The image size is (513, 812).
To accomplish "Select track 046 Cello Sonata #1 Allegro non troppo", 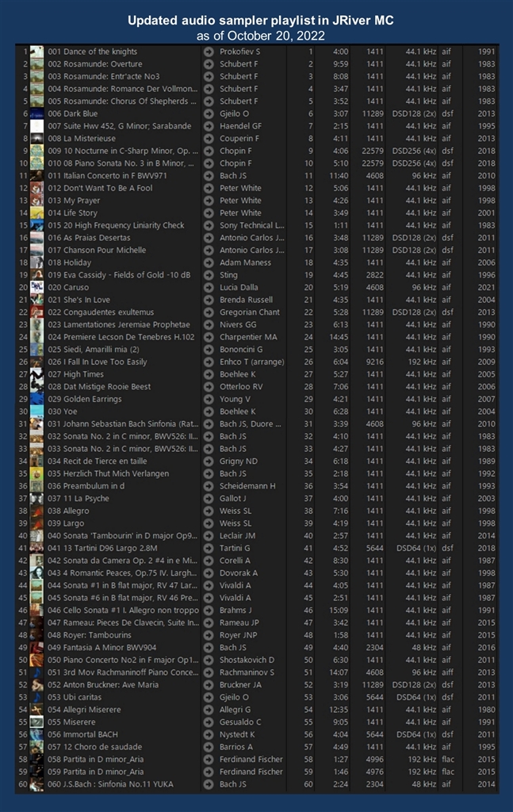I will 123,611.
